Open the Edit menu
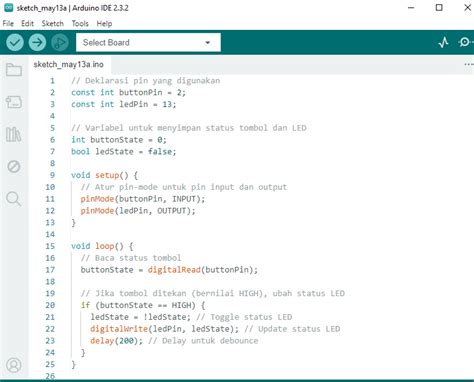The width and height of the screenshot is (474, 382). (x=27, y=24)
